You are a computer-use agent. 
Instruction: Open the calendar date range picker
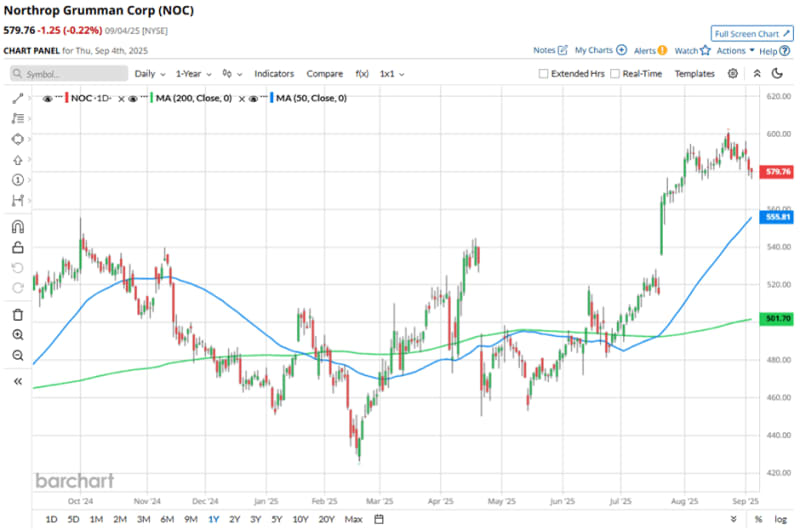[x=380, y=519]
